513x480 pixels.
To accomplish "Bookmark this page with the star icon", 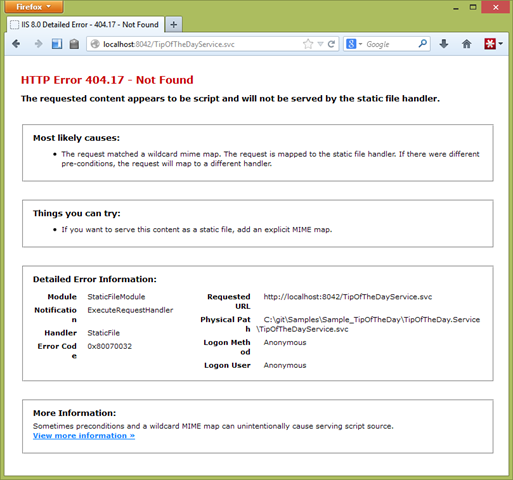I will pyautogui.click(x=308, y=44).
